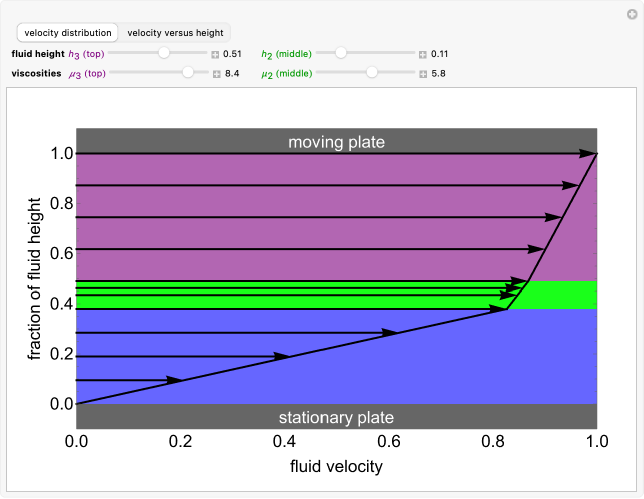Image resolution: width=644 pixels, height=499 pixels.
Task: Click the h3 (top) fluid height slider thumb
Action: [164, 53]
